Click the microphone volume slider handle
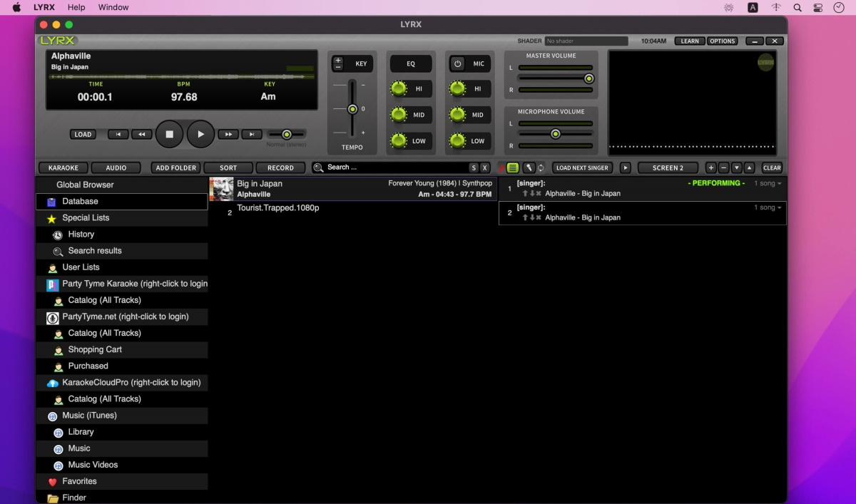This screenshot has width=856, height=504. click(555, 134)
